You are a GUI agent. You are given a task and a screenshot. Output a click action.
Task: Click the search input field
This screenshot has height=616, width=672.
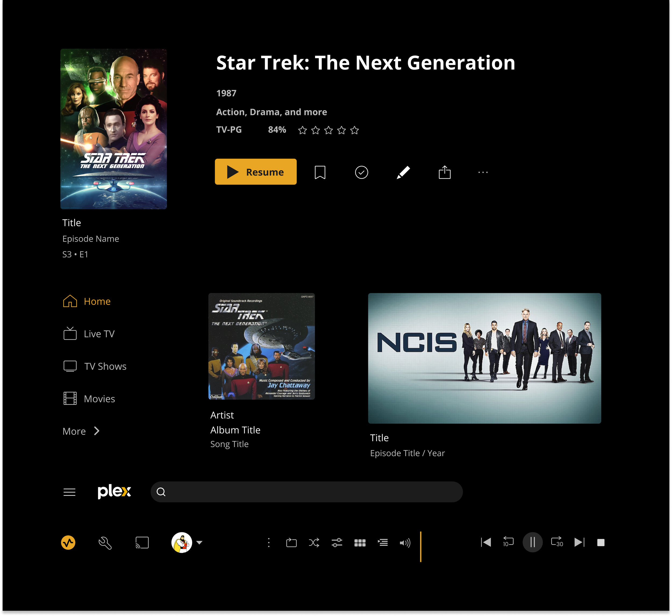click(307, 492)
